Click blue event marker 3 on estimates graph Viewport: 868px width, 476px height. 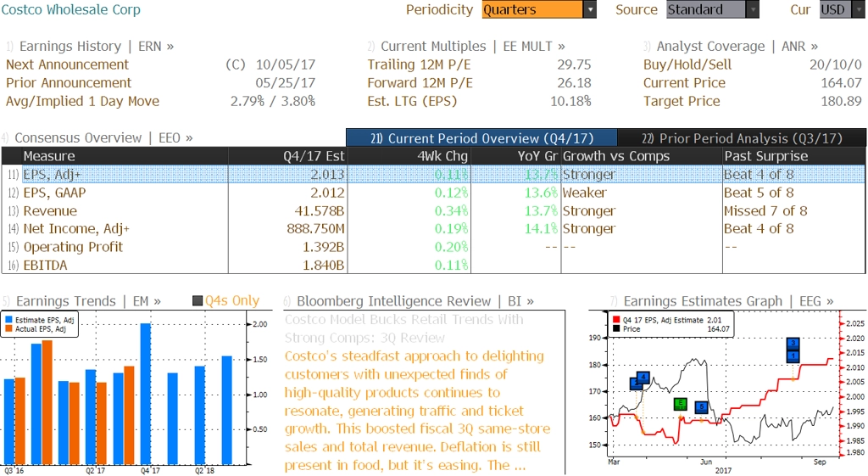coord(793,344)
